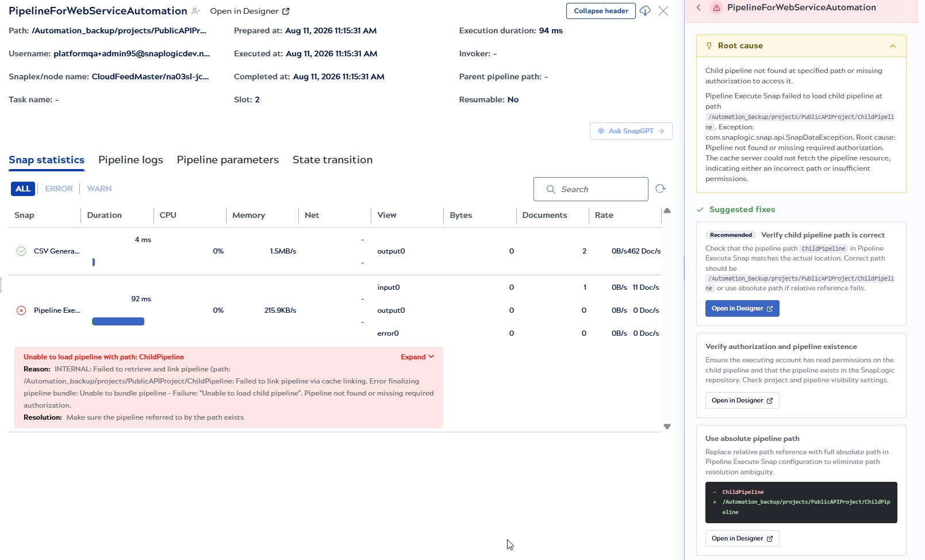
Task: Click the download cloud icon in header
Action: tap(645, 11)
